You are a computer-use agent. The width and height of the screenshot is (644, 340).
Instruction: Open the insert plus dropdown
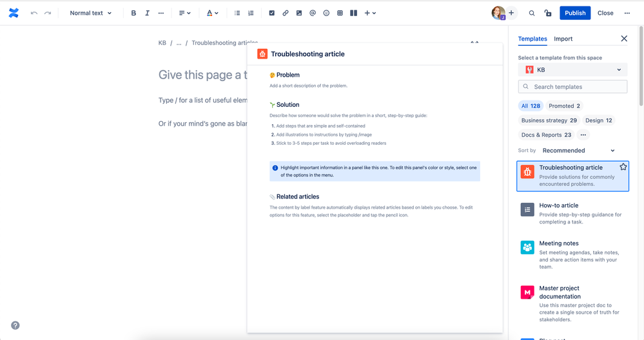tap(370, 13)
